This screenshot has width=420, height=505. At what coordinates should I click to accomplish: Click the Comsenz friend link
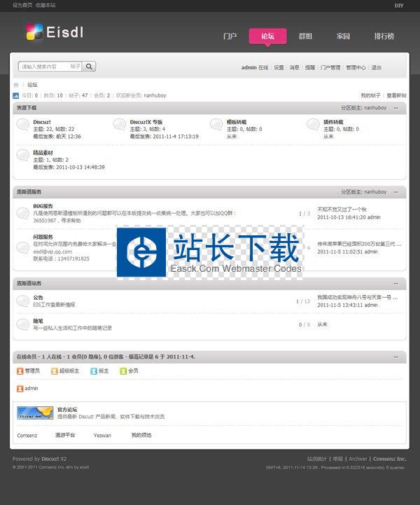tap(27, 436)
